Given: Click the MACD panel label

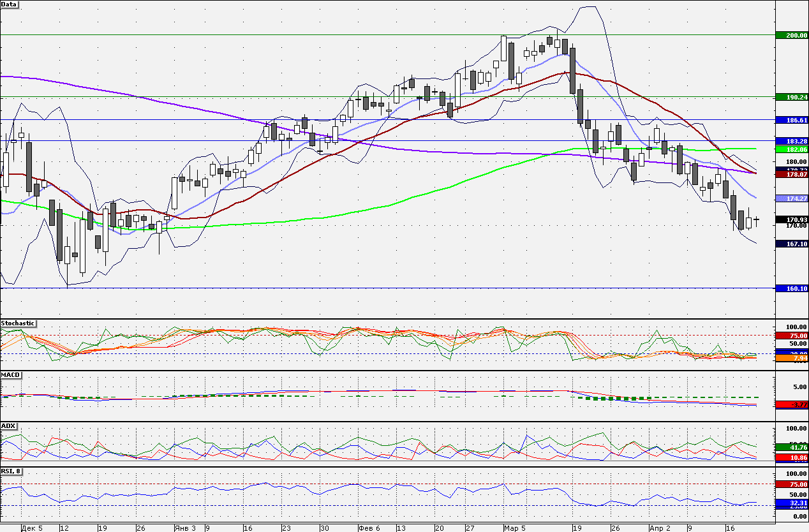Looking at the screenshot, I should (x=10, y=374).
